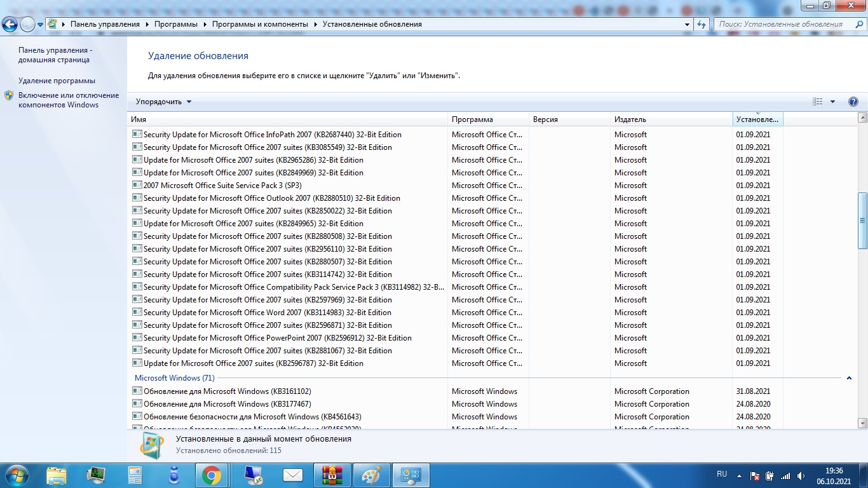
Task: Open the Paint icon on taskbar
Action: click(x=371, y=475)
